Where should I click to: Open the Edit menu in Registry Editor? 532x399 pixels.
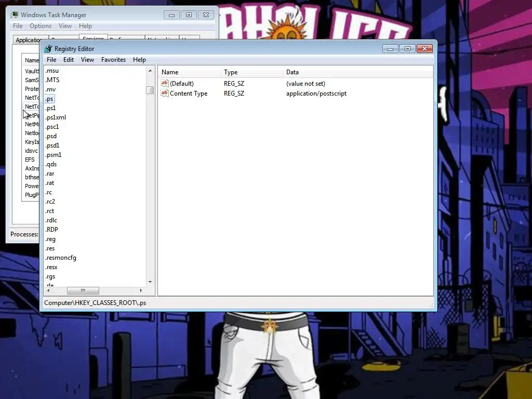(69, 60)
